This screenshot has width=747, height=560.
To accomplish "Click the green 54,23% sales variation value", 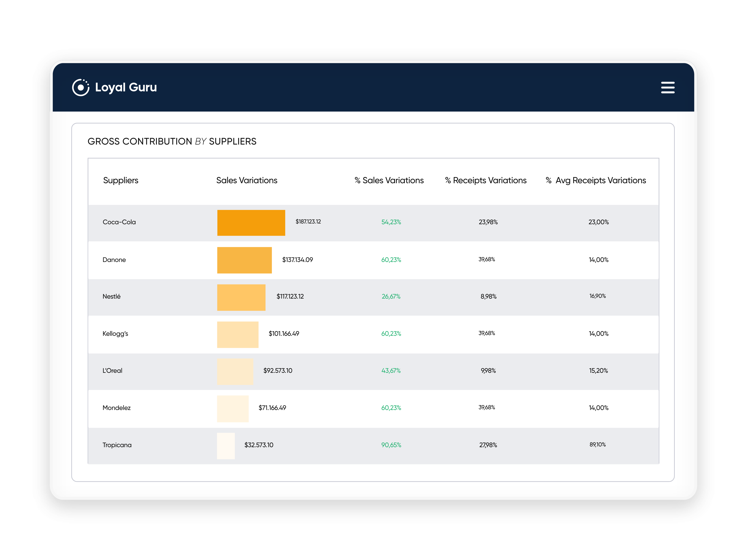I will pos(391,222).
